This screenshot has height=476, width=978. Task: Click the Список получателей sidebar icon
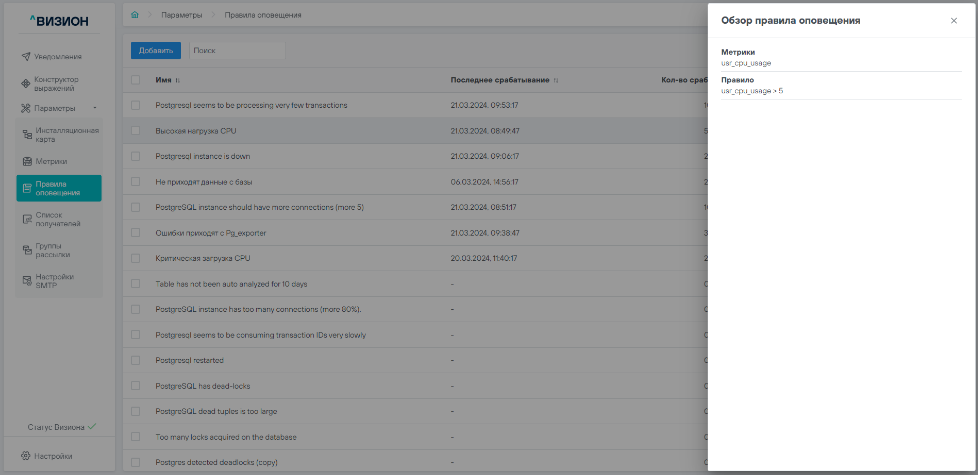[28, 219]
